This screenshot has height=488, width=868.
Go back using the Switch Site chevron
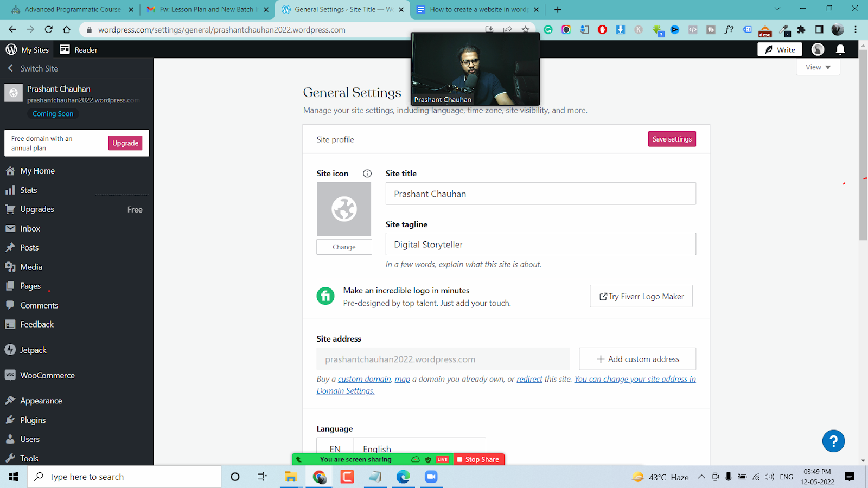(10, 68)
